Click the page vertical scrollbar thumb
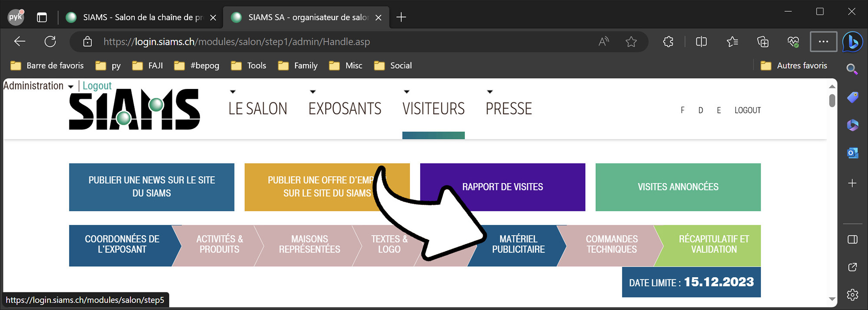Image resolution: width=868 pixels, height=310 pixels. click(832, 100)
